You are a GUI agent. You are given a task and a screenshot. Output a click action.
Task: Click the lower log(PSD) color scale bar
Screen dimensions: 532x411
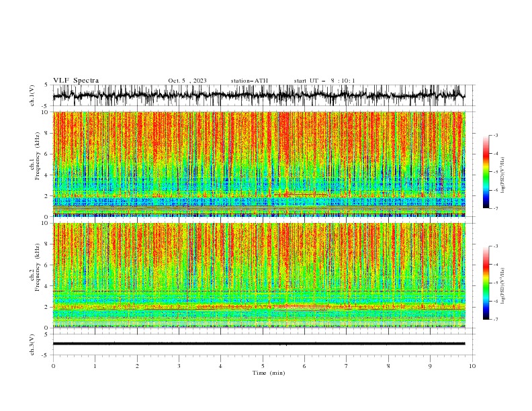[486, 283]
